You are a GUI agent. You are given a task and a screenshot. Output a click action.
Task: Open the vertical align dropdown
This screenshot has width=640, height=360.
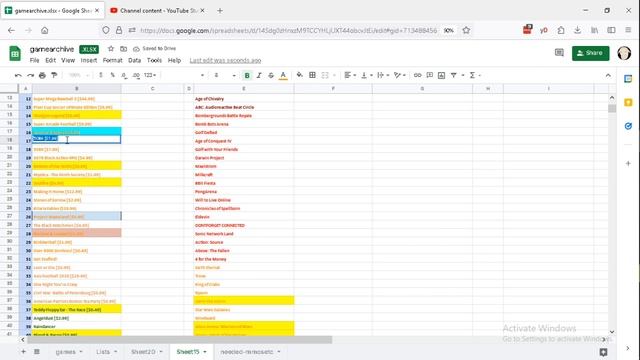pyautogui.click(x=366, y=75)
